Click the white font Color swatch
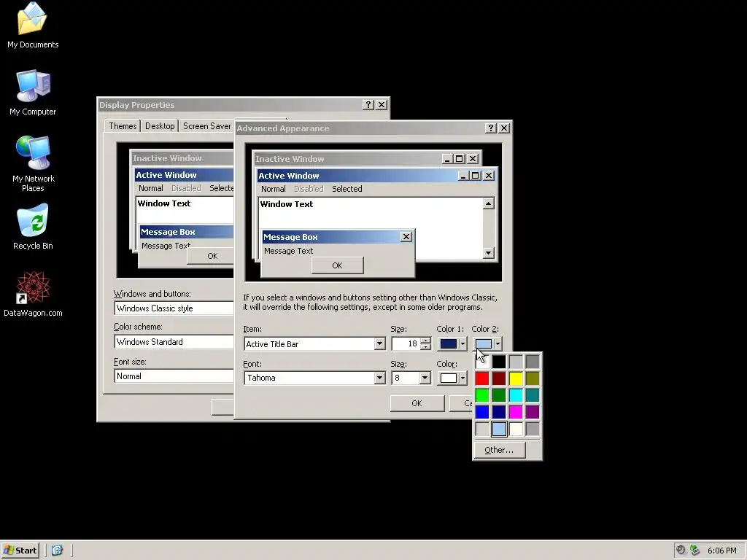Screen dimensions: 747x560 pos(449,378)
